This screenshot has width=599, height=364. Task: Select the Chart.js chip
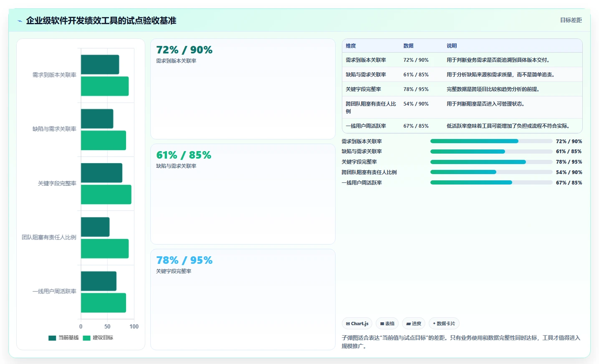pyautogui.click(x=357, y=324)
